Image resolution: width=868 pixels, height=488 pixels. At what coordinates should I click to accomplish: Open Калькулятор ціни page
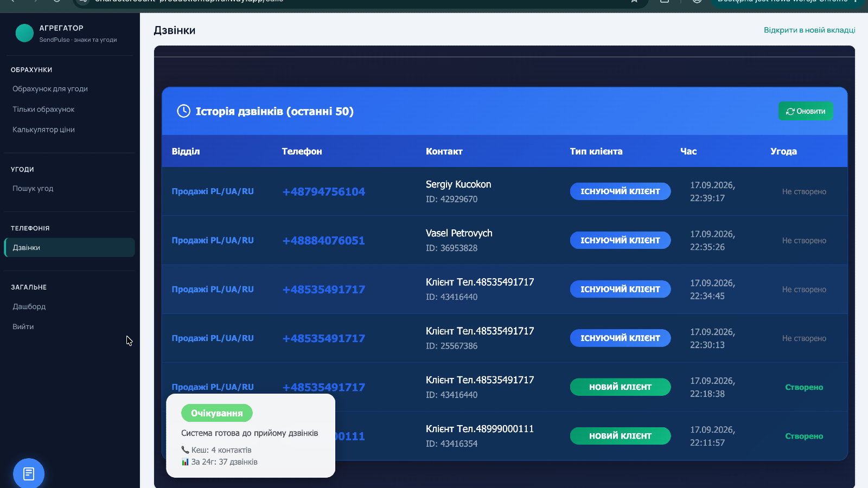coord(43,130)
